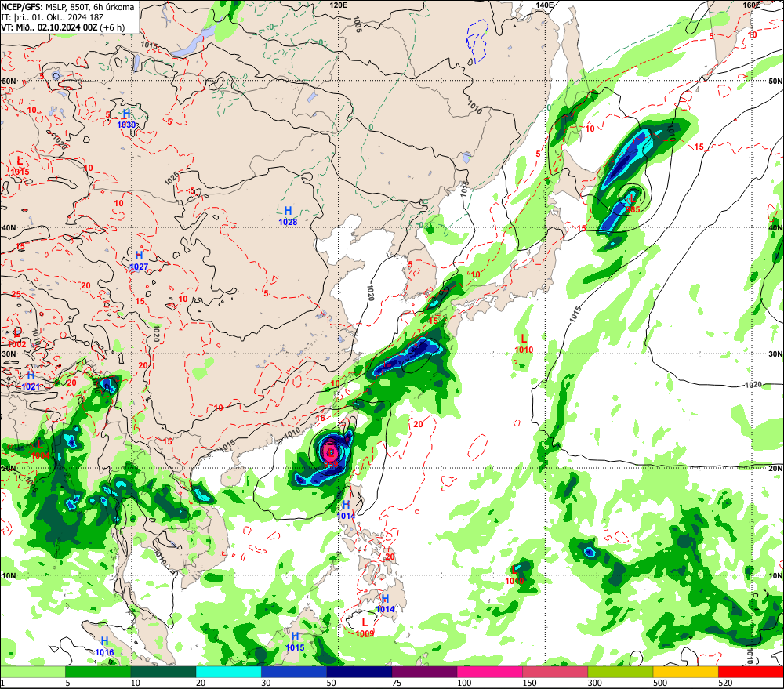Click the 'H 1014' marker above 'L 1009'
This screenshot has height=689, width=784.
click(385, 604)
